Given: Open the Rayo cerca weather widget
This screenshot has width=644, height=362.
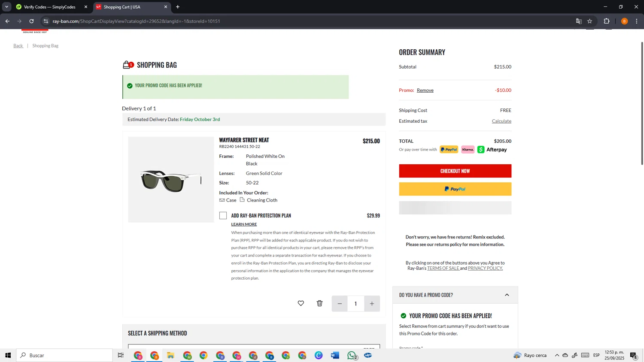Looking at the screenshot, I should 530,355.
